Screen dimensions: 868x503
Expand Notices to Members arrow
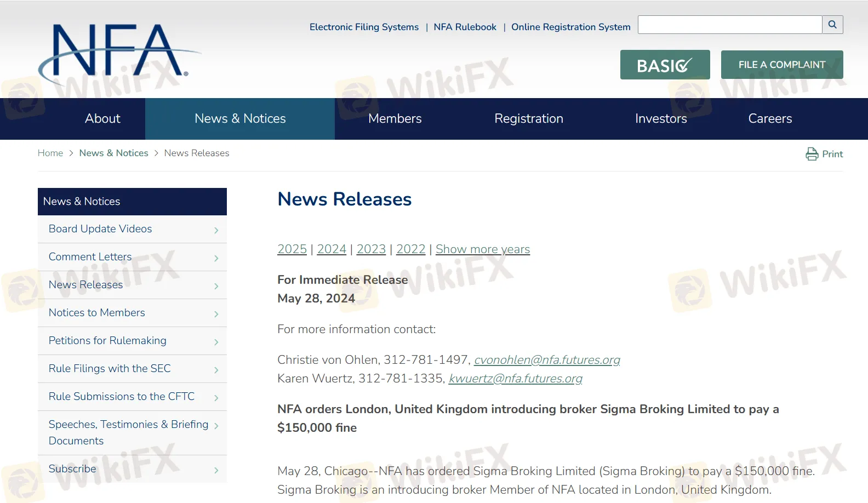tap(216, 315)
